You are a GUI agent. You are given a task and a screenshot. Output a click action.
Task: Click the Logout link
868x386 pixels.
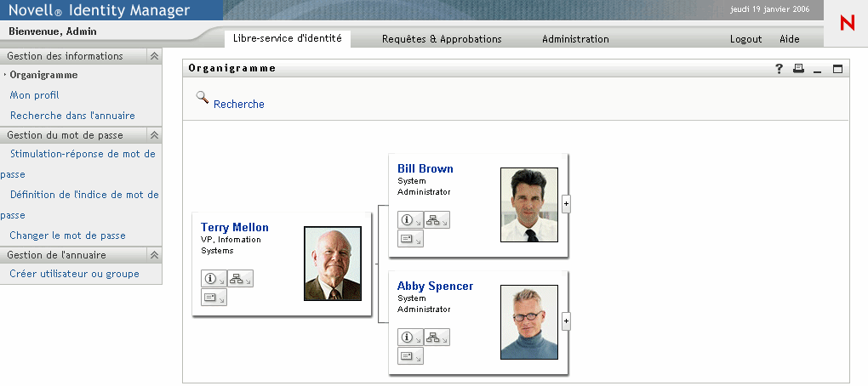pyautogui.click(x=745, y=39)
